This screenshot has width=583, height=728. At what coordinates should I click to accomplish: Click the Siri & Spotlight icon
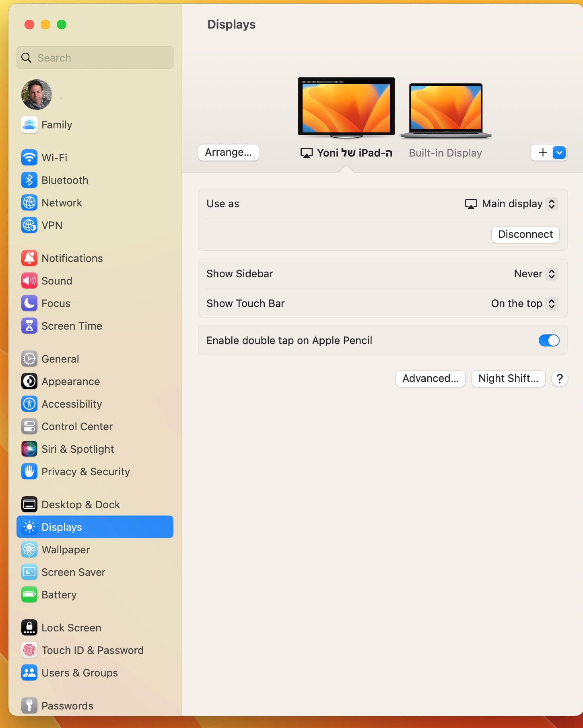click(x=29, y=449)
